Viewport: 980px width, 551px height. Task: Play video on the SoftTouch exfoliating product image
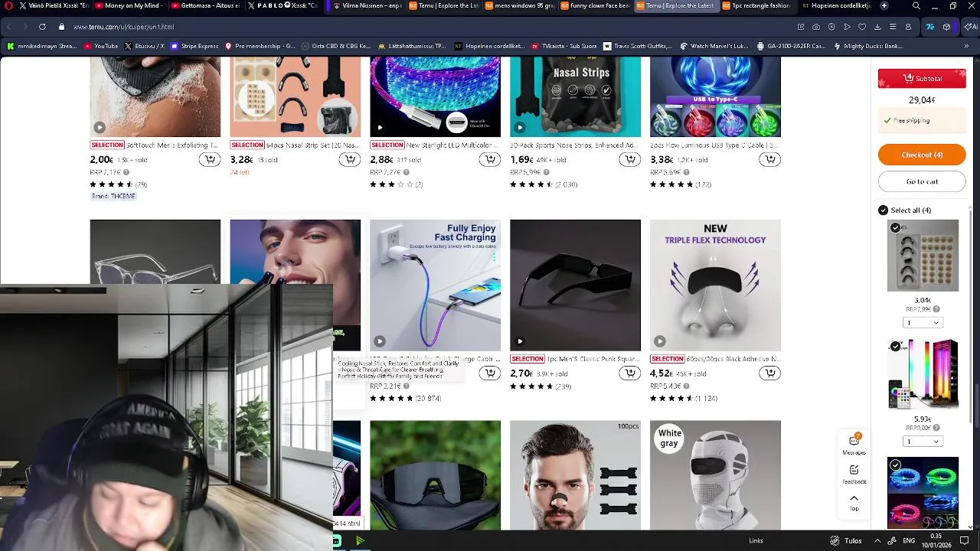100,127
